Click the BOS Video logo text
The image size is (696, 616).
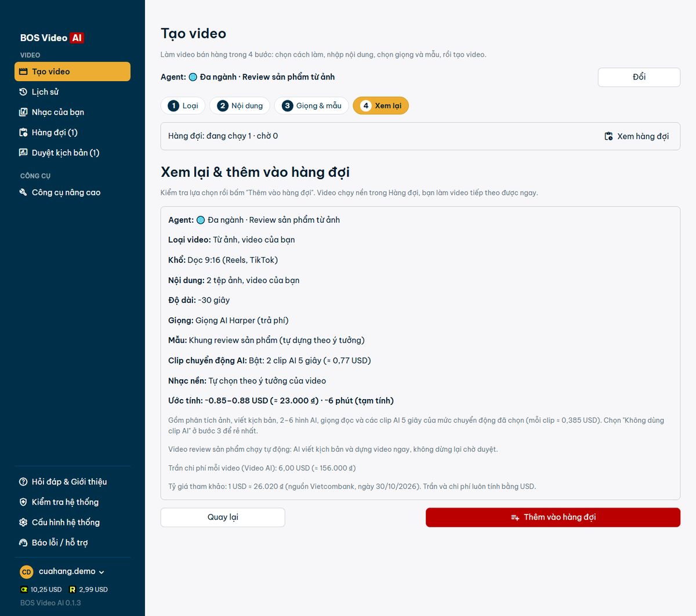(43, 38)
